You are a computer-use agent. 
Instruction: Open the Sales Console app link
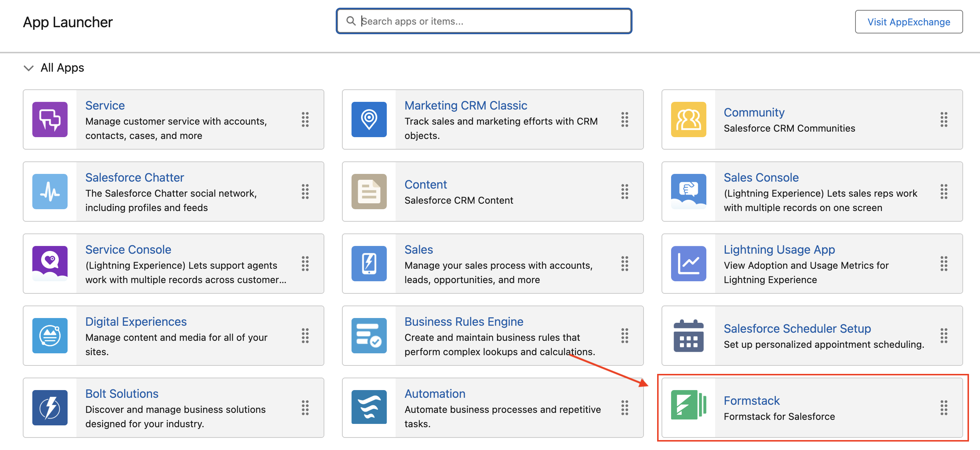pos(761,178)
